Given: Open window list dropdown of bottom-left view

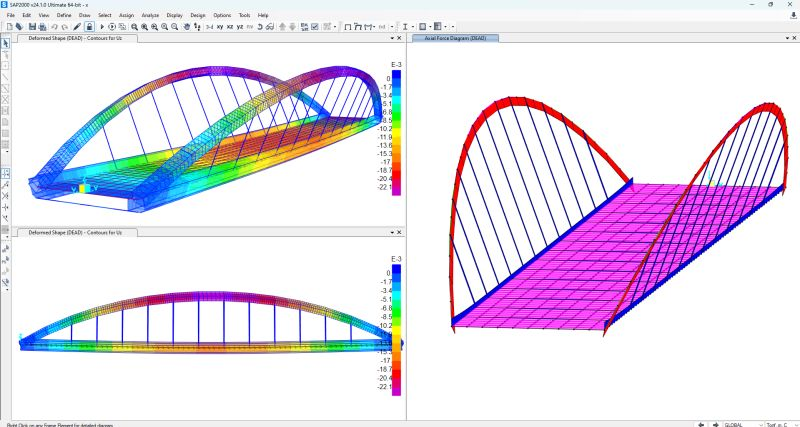Looking at the screenshot, I should click(392, 232).
